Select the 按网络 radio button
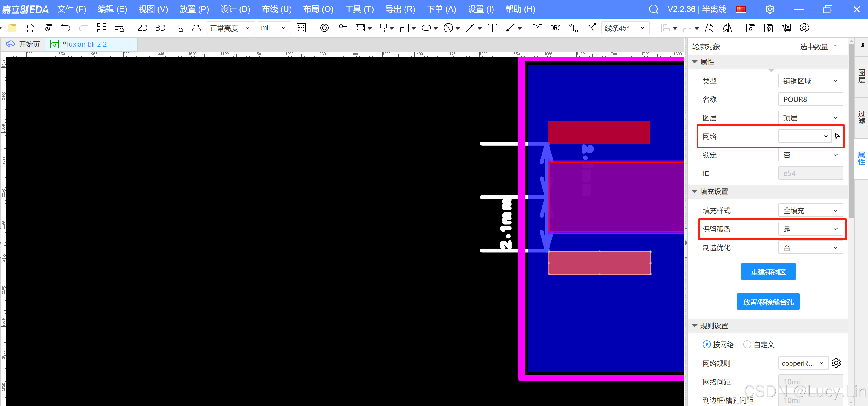 706,344
